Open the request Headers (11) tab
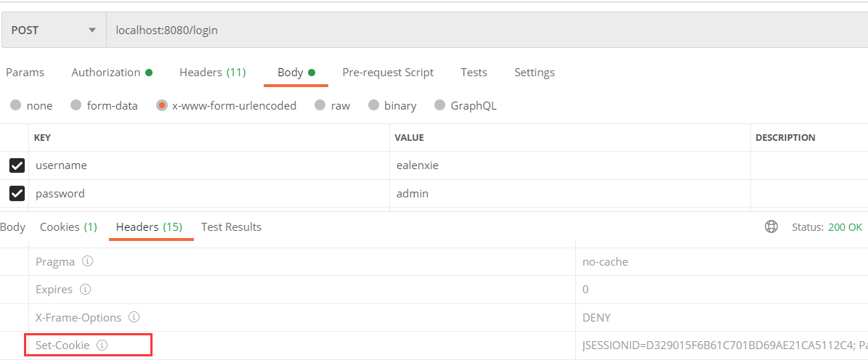The width and height of the screenshot is (868, 360). [212, 73]
